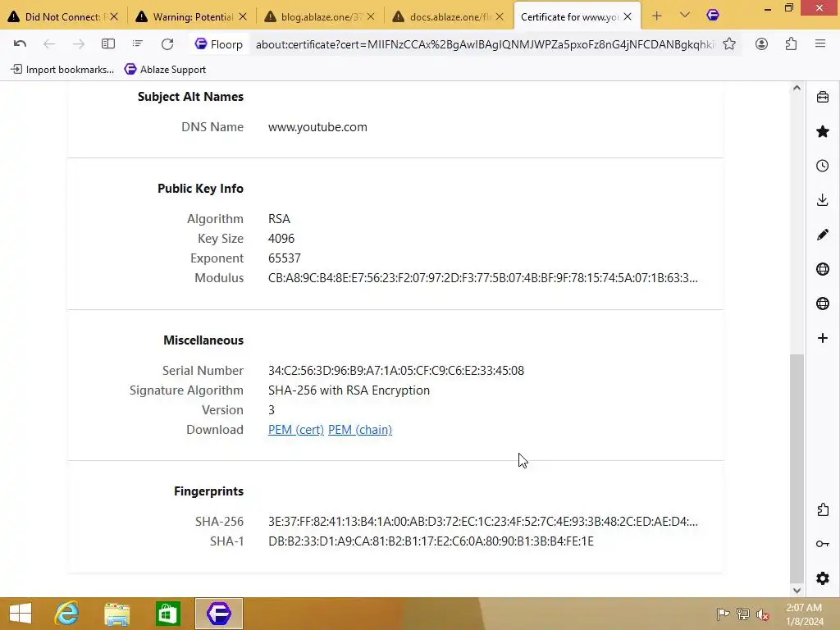This screenshot has height=630, width=840.
Task: Bookmark this page with star icon
Action: tap(729, 44)
